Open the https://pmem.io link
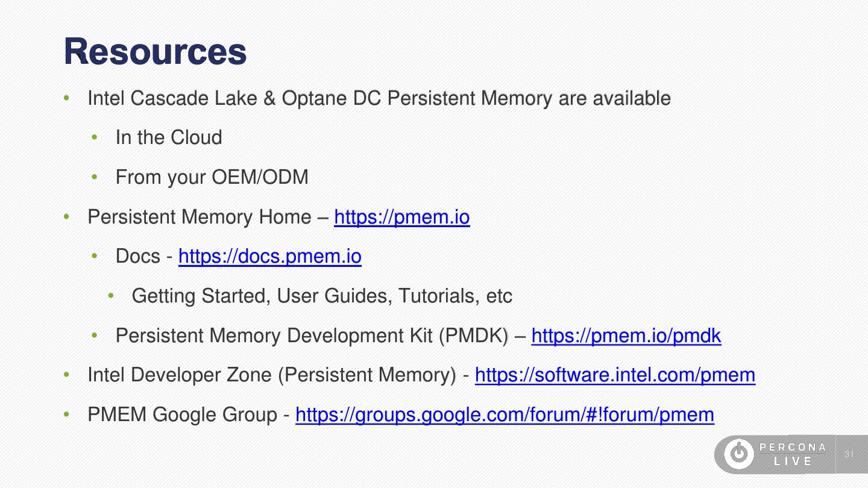This screenshot has height=488, width=868. pos(401,217)
